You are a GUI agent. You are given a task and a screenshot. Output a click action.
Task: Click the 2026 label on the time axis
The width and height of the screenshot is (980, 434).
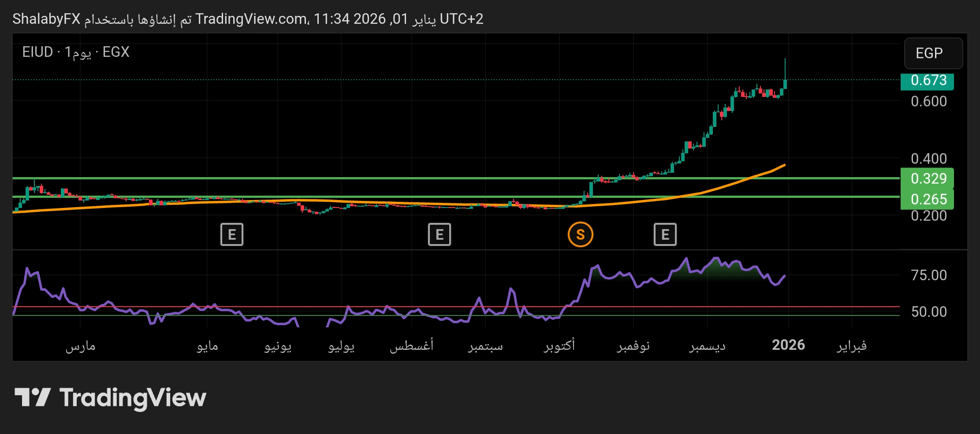click(788, 345)
